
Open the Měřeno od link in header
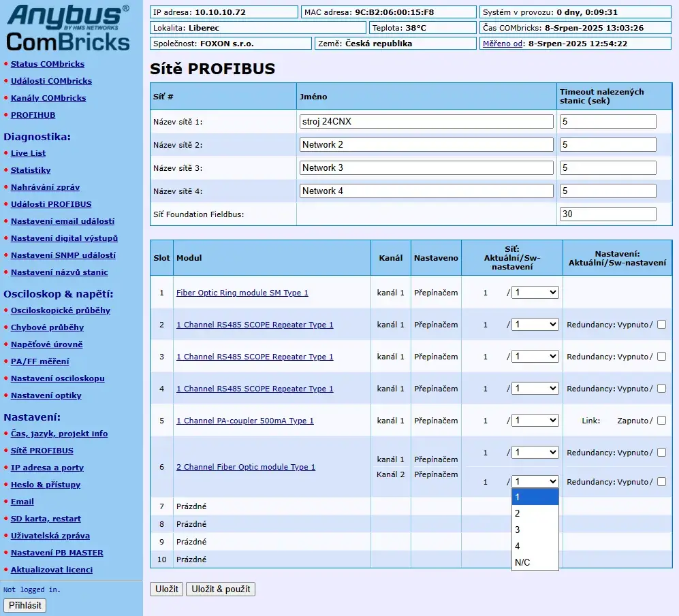click(503, 44)
